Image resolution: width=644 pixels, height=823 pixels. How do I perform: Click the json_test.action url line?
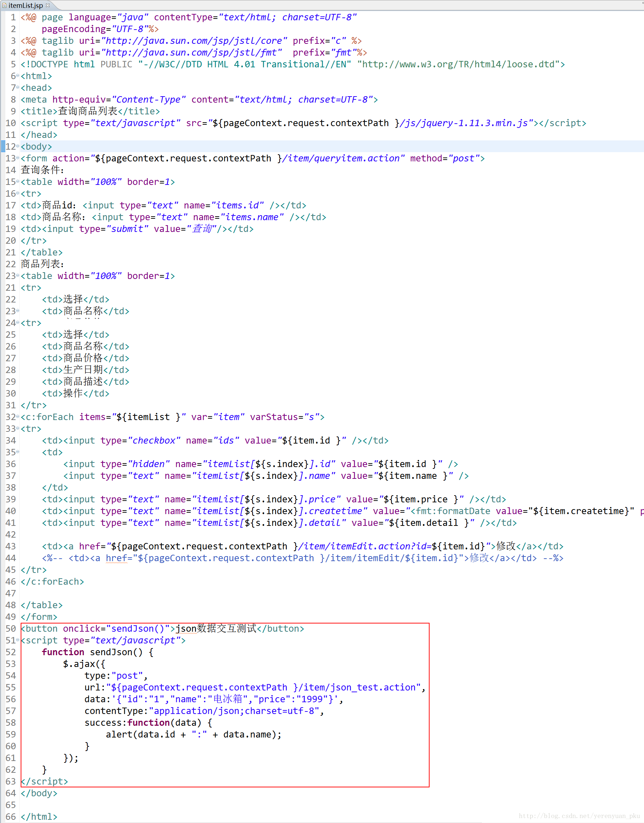click(x=255, y=688)
